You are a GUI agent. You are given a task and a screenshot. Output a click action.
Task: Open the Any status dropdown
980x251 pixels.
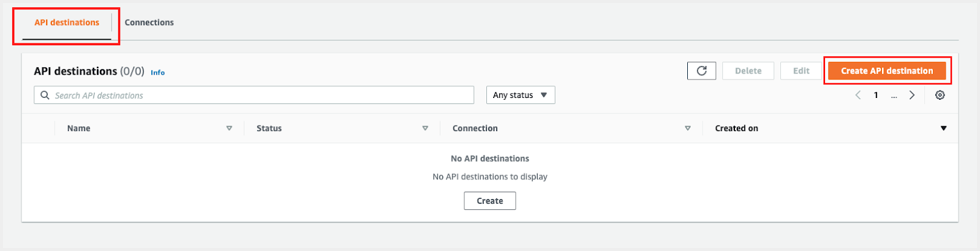520,95
